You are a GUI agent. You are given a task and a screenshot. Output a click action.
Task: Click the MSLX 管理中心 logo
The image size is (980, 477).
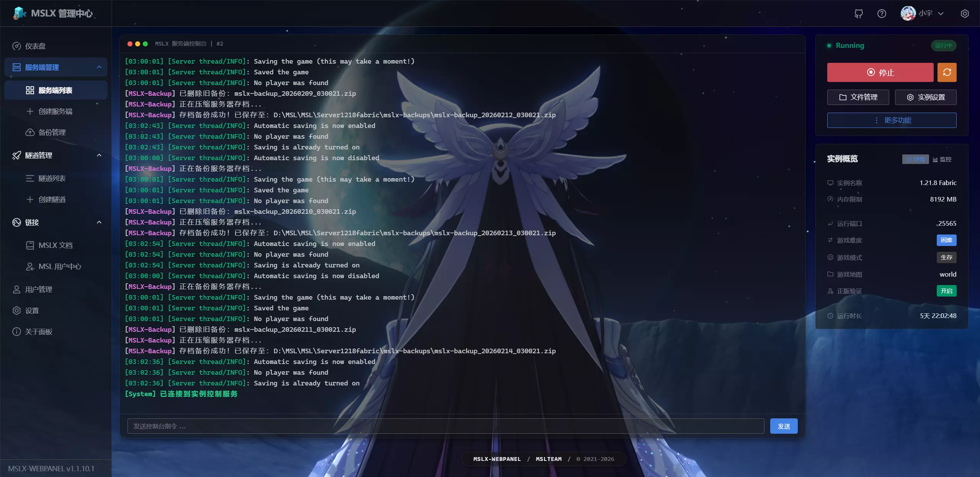coord(53,13)
